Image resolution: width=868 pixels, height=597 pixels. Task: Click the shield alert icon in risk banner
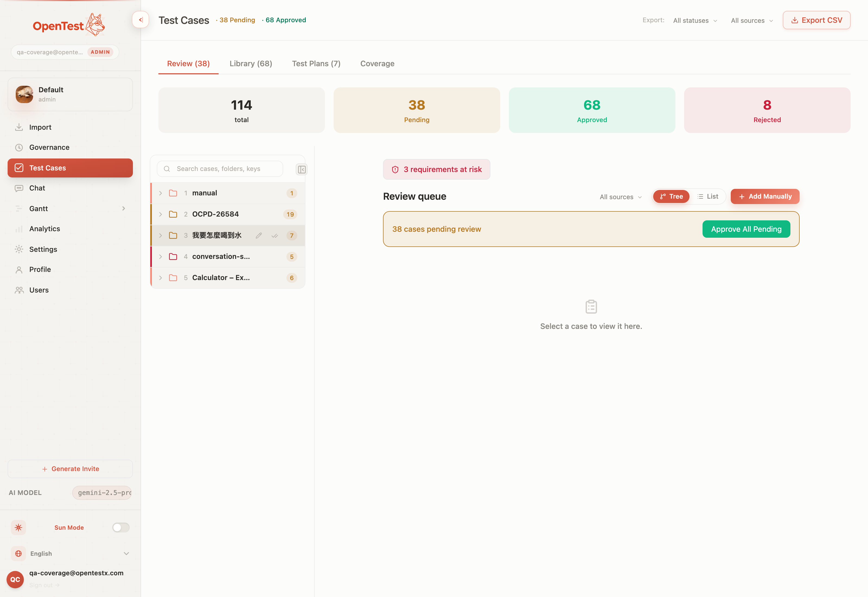395,169
